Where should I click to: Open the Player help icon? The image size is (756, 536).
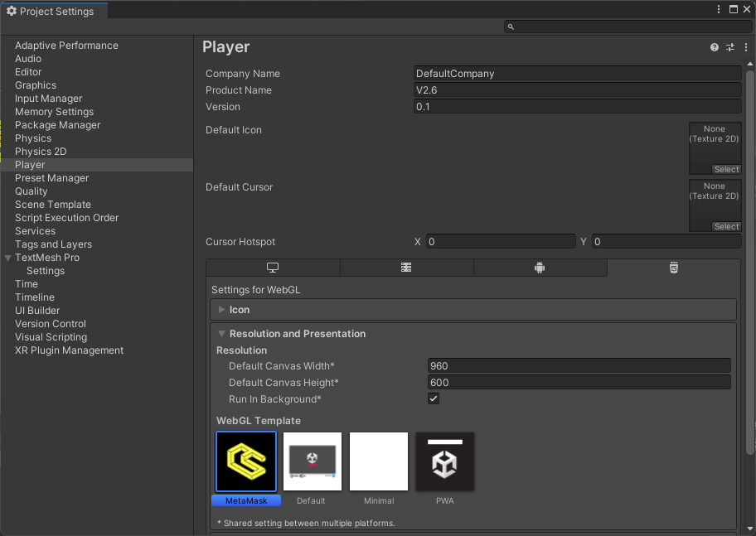coord(715,48)
